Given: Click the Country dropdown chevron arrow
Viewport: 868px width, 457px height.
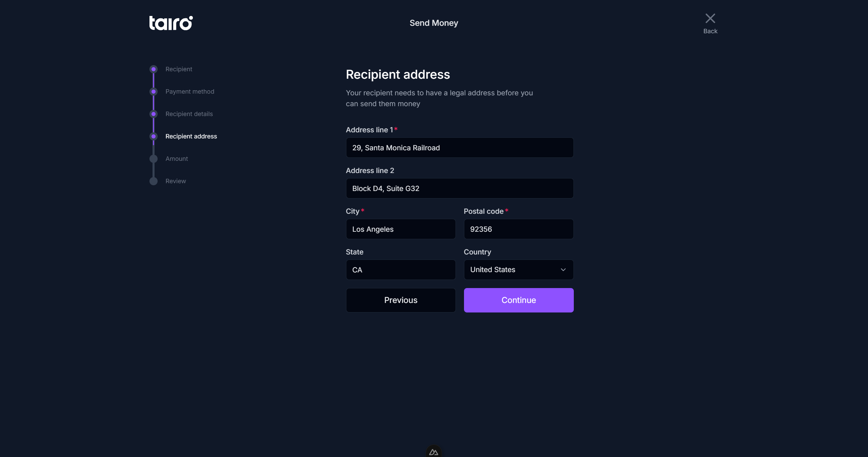Looking at the screenshot, I should point(563,270).
